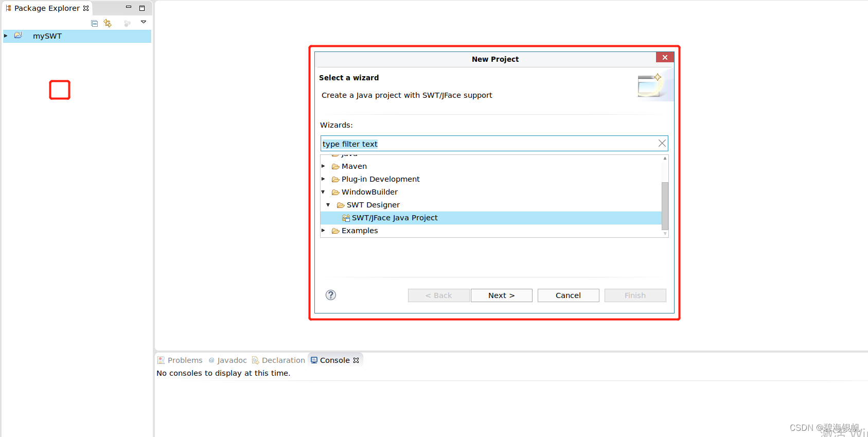
Task: Close the Package Explorer tab
Action: [x=86, y=8]
